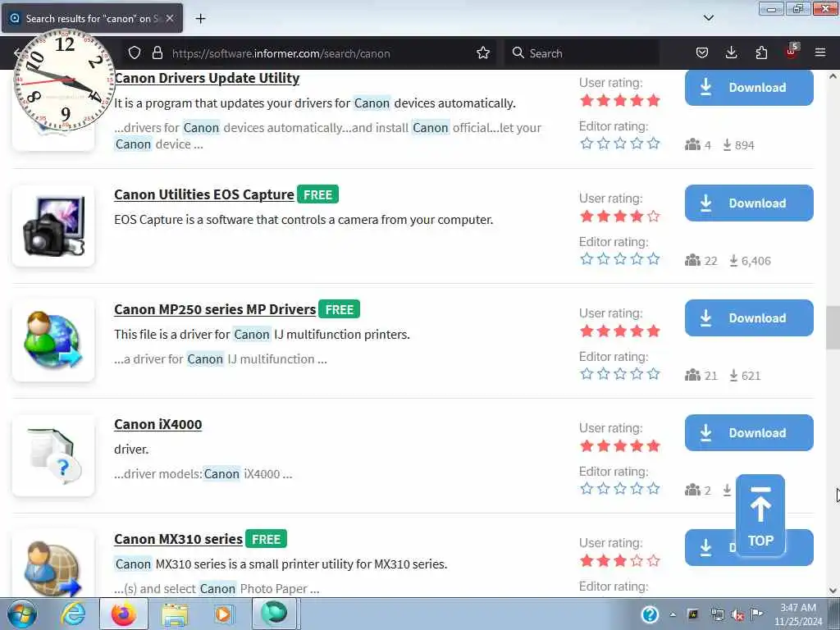This screenshot has width=840, height=630.
Task: Open the taskbar clock showing 3:47 AM
Action: click(797, 614)
